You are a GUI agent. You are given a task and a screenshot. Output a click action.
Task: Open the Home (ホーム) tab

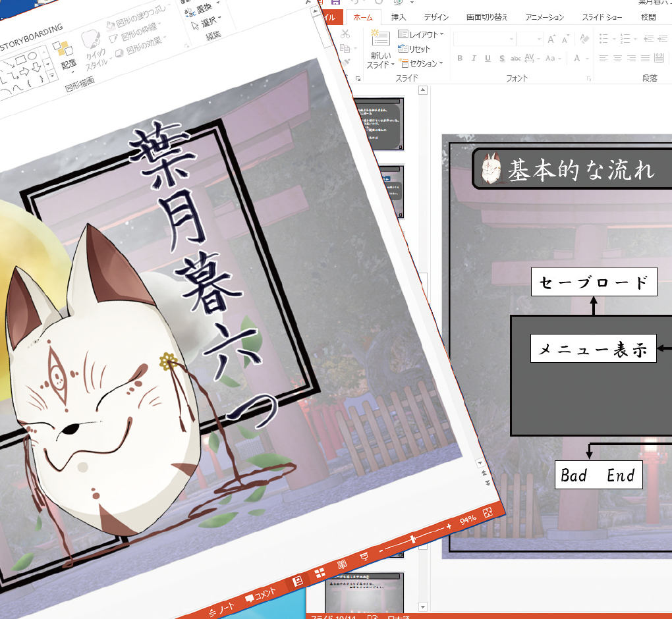coord(363,17)
